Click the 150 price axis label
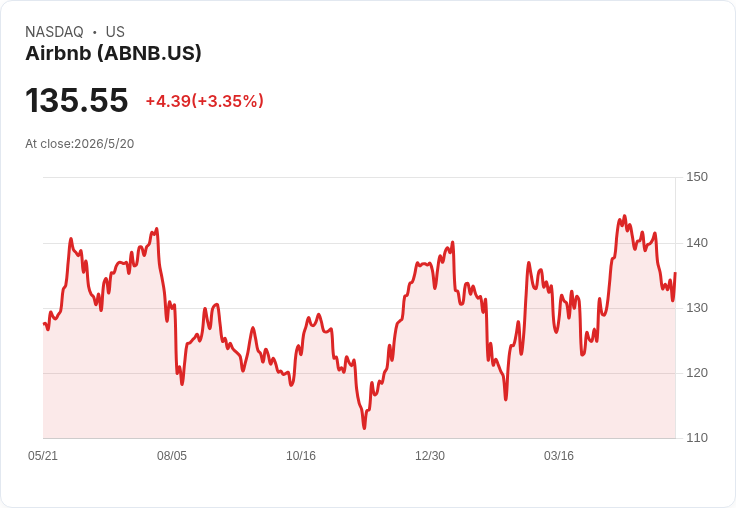 [697, 177]
